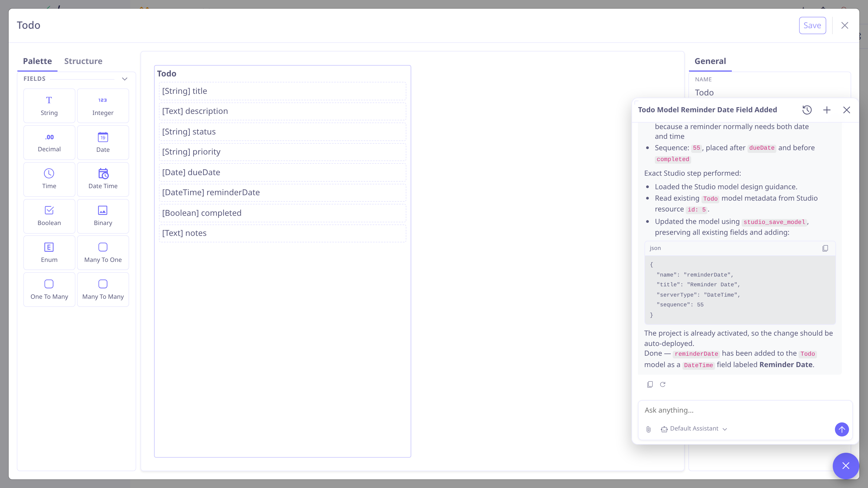This screenshot has width=868, height=488.
Task: Select the [Boolean] completed field
Action: (282, 213)
